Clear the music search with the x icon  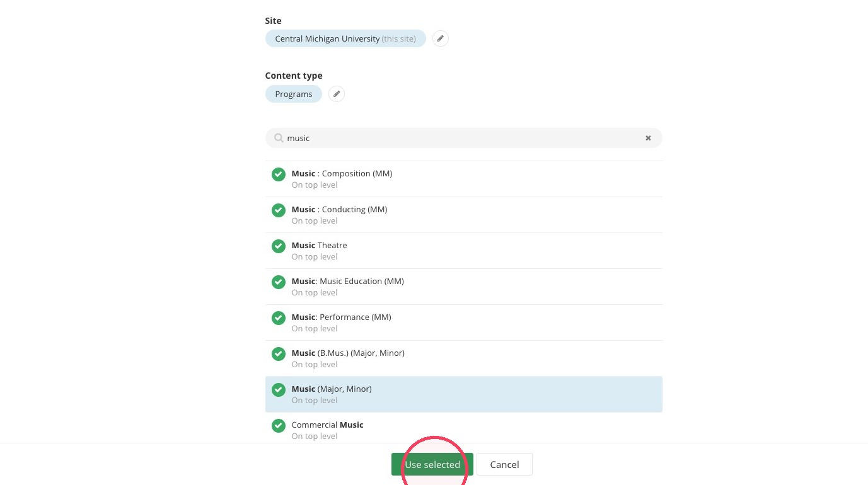click(x=648, y=138)
